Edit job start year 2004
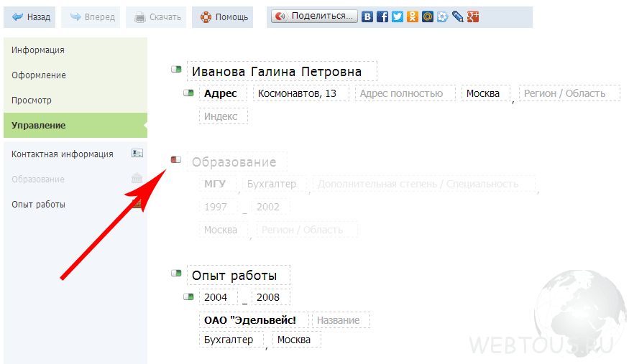The width and height of the screenshot is (629, 364). [x=219, y=297]
